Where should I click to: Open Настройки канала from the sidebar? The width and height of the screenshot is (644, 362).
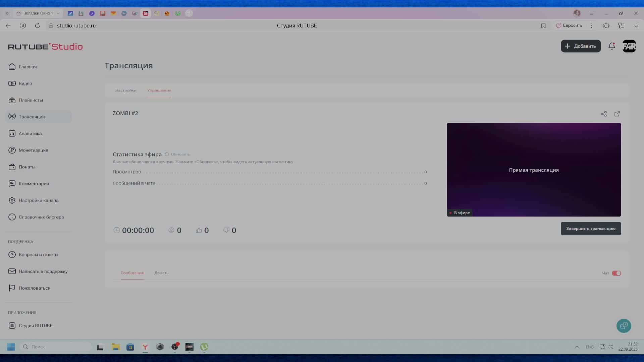38,200
